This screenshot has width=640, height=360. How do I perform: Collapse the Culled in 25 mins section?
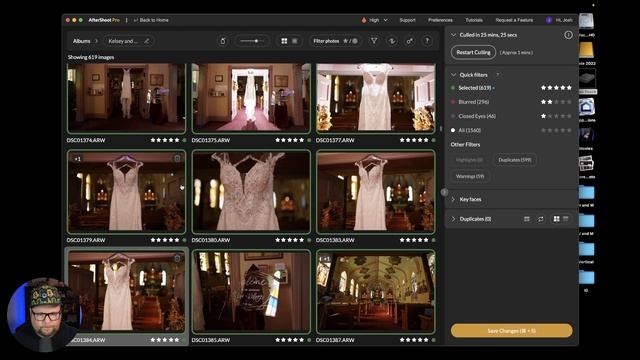tap(453, 35)
